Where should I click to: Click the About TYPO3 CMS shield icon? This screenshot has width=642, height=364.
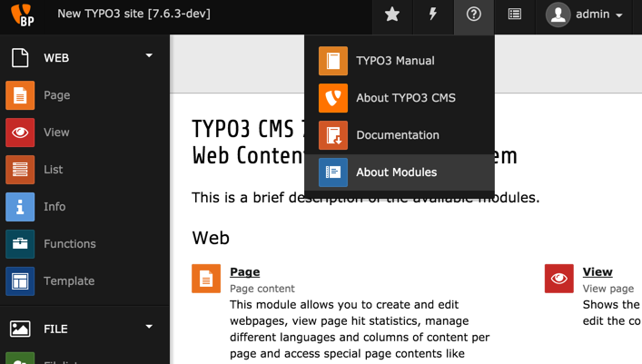pyautogui.click(x=333, y=98)
